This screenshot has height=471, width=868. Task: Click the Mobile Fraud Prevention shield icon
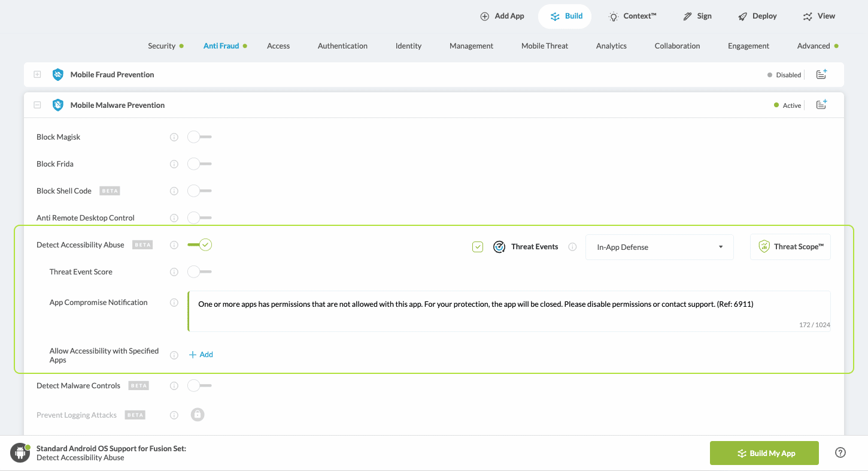click(x=57, y=75)
